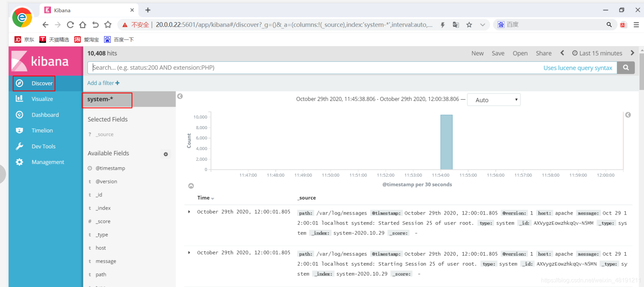
Task: Click the Timelion mask icon
Action: (20, 131)
